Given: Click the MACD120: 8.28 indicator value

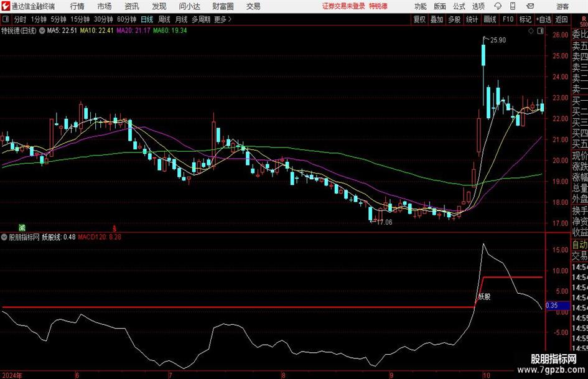Looking at the screenshot, I should 100,237.
